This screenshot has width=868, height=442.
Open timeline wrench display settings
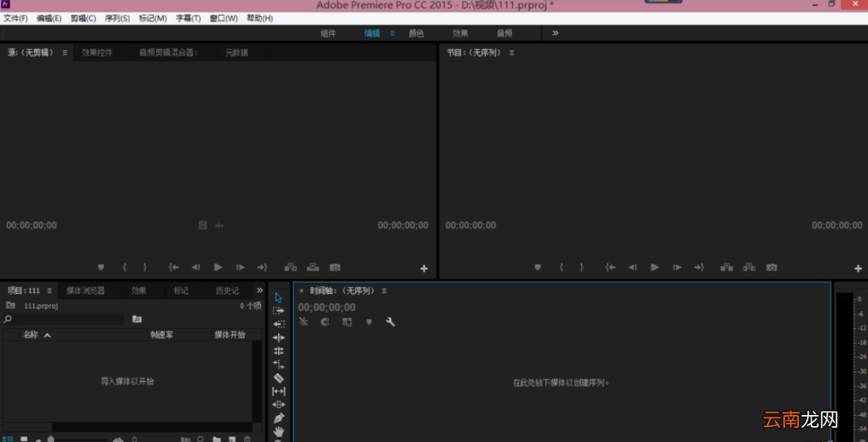click(x=390, y=322)
